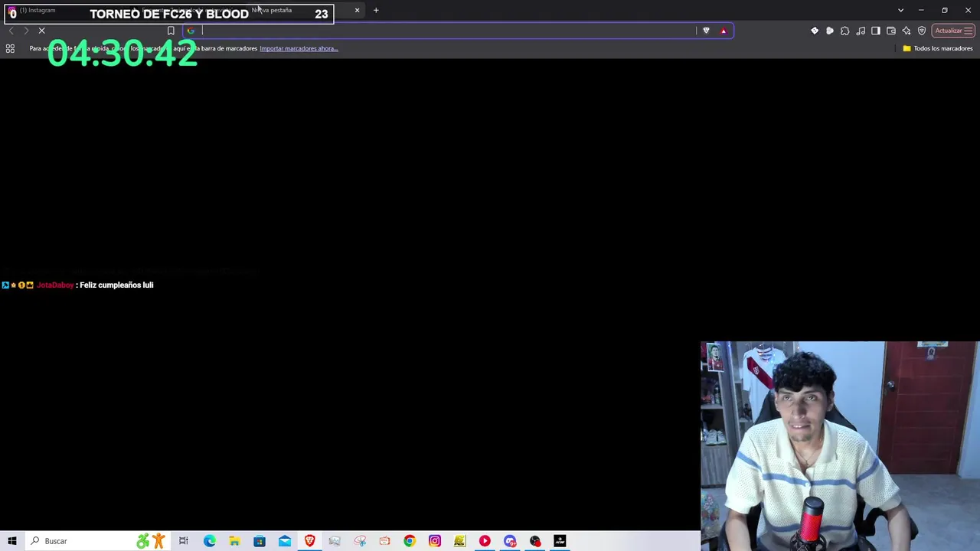The image size is (980, 551).
Task: Open Brave Rewards triangle icon
Action: pos(724,31)
